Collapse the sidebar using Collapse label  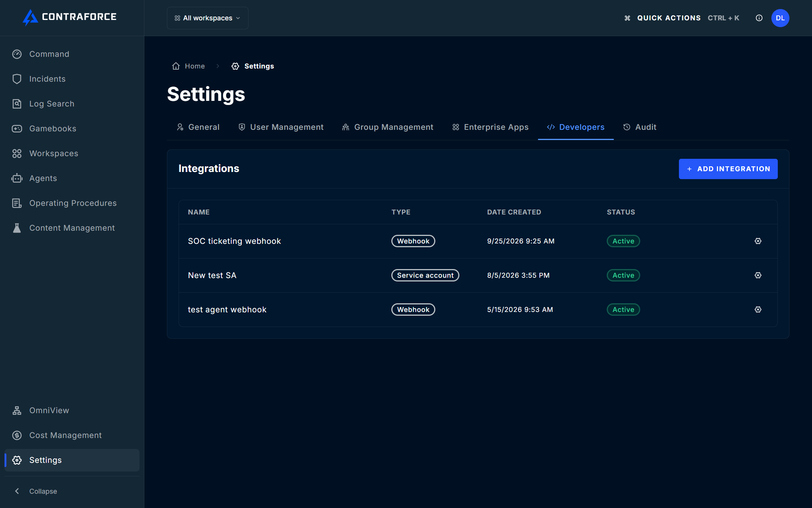(43, 491)
